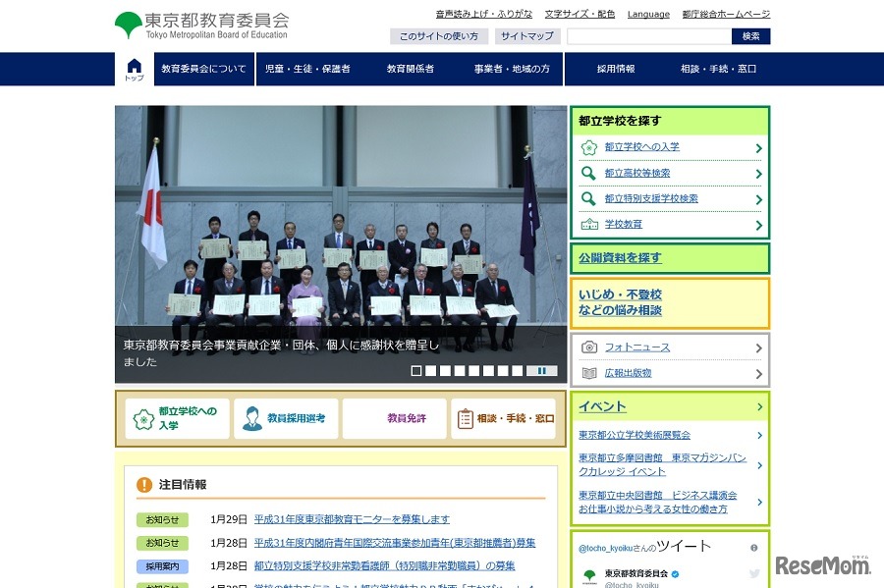
Task: Open the 平成31年度東京都教育モニター news link
Action: 352,519
